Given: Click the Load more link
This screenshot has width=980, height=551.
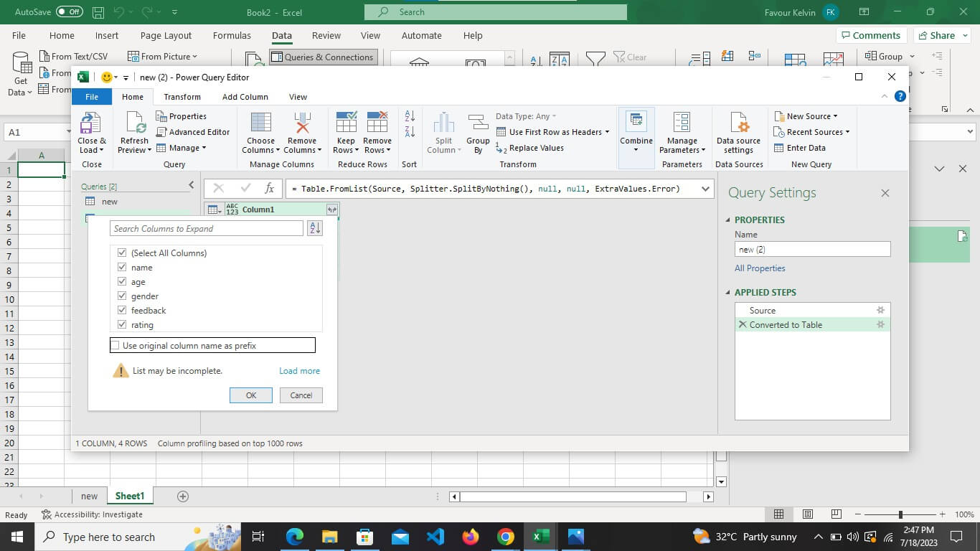Looking at the screenshot, I should coord(300,371).
